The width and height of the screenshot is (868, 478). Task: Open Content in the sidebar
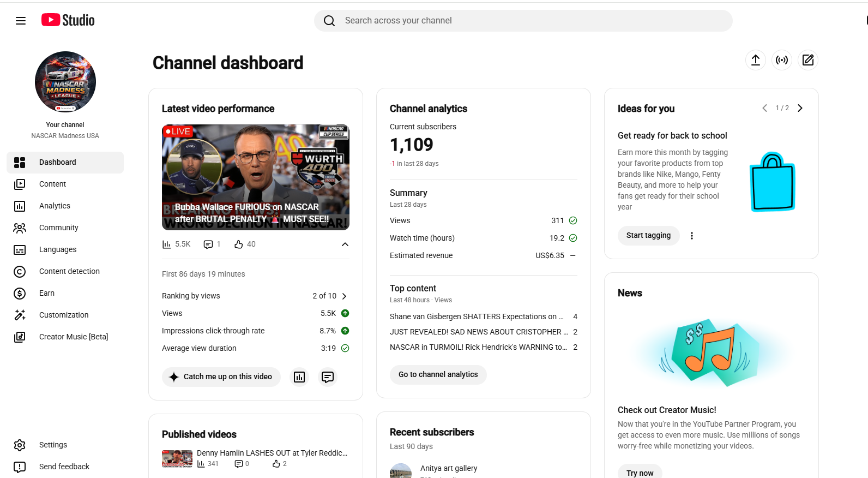(x=65, y=184)
